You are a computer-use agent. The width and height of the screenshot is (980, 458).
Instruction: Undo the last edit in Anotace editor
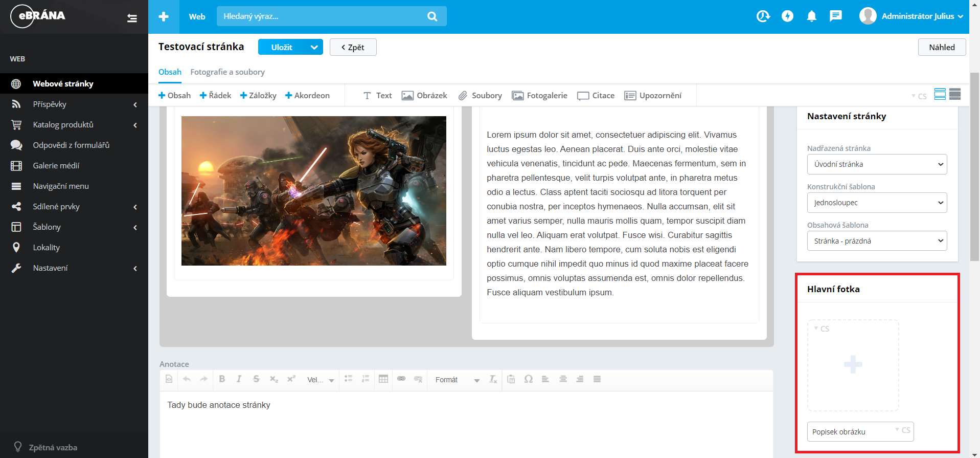click(x=187, y=379)
